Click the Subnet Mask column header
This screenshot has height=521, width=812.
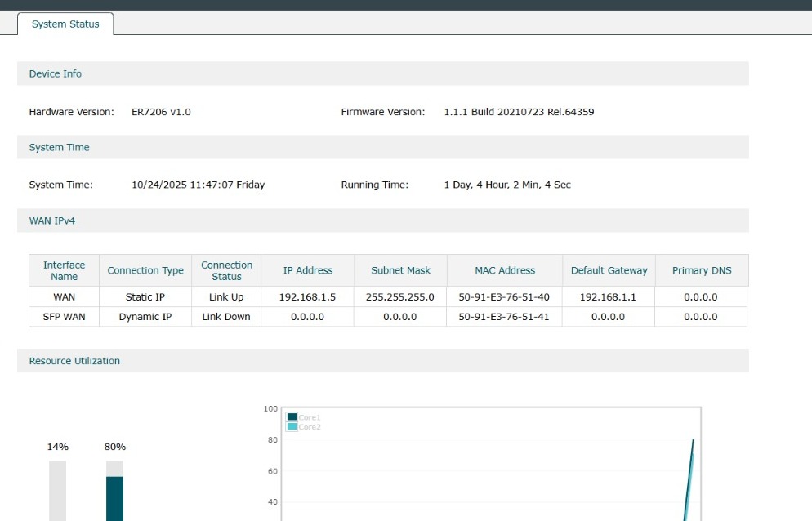[x=401, y=270]
